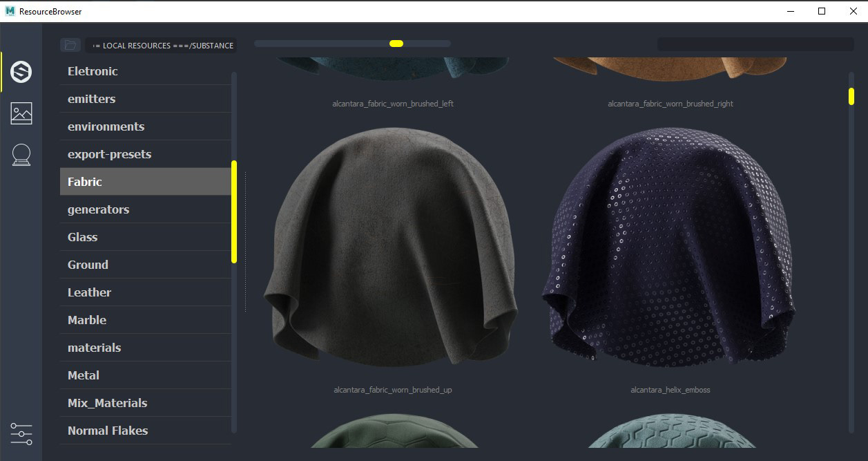Select the export-presets category

pos(146,154)
